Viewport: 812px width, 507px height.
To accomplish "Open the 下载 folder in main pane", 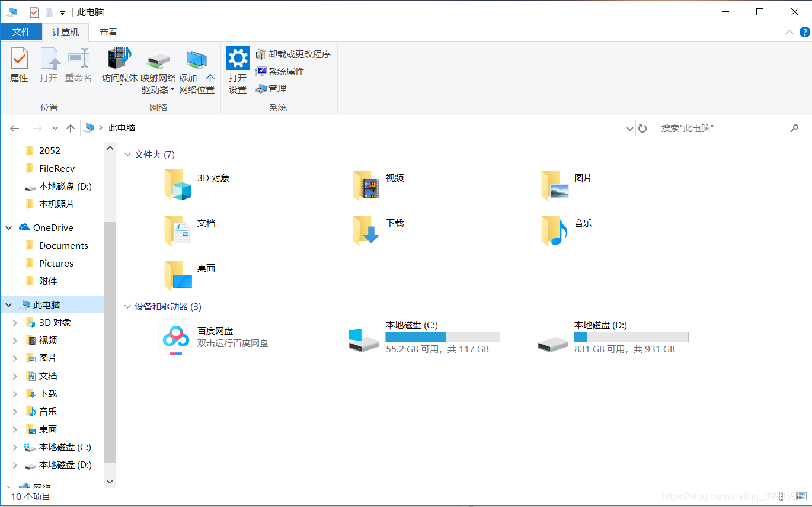I will coord(379,229).
